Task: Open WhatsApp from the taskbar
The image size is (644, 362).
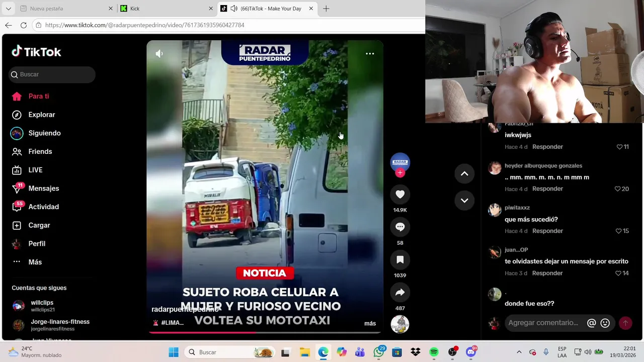Action: coord(379,352)
